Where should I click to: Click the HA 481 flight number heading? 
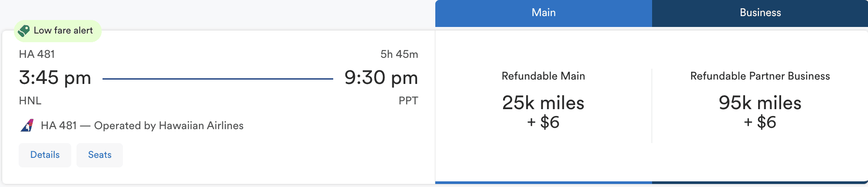37,54
